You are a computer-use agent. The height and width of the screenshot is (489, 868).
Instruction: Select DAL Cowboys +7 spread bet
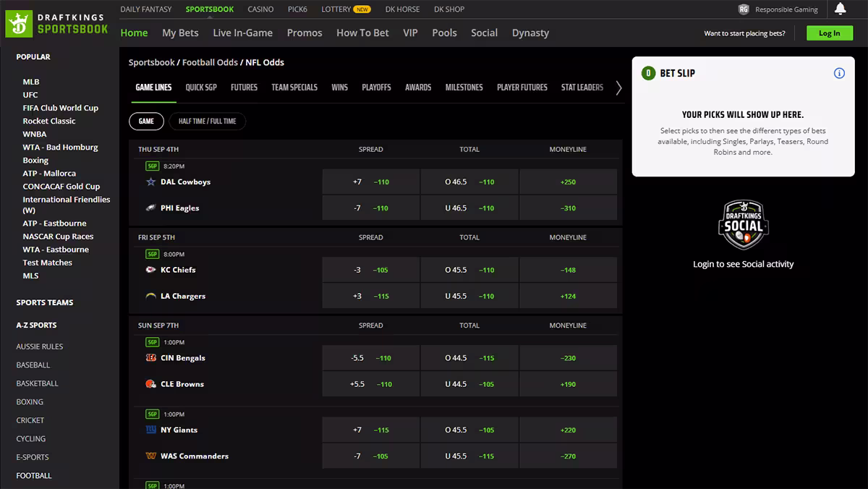point(371,182)
